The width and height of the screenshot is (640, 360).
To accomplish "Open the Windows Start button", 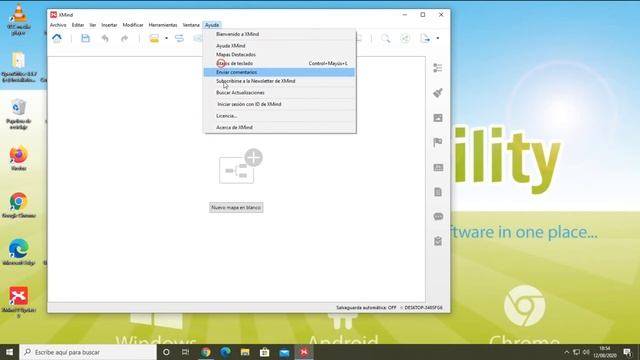I will pyautogui.click(x=9, y=352).
